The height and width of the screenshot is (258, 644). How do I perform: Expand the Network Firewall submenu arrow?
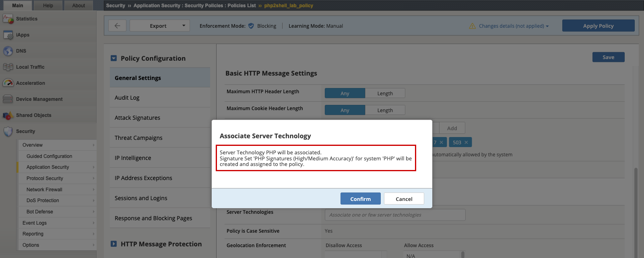click(x=94, y=190)
